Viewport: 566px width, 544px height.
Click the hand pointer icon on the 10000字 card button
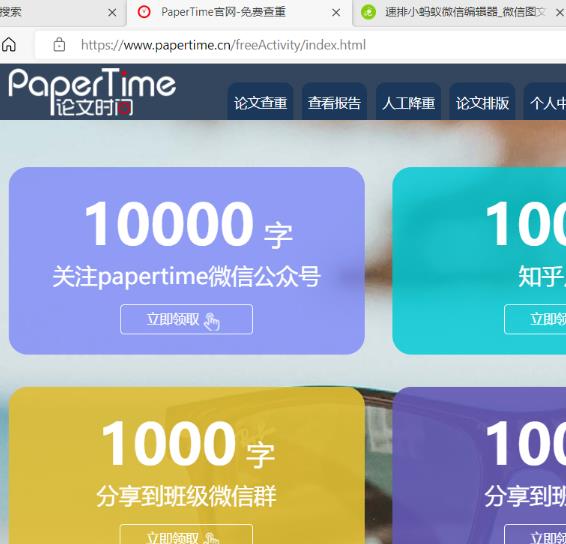click(212, 321)
